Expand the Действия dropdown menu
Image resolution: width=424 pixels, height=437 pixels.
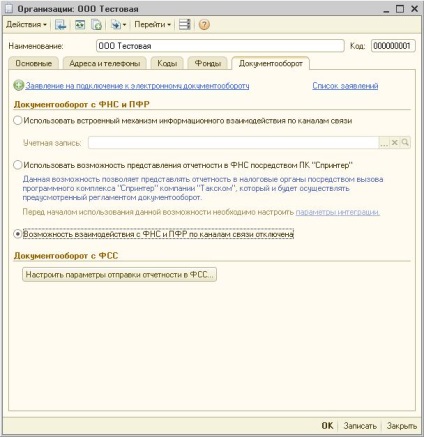click(26, 25)
